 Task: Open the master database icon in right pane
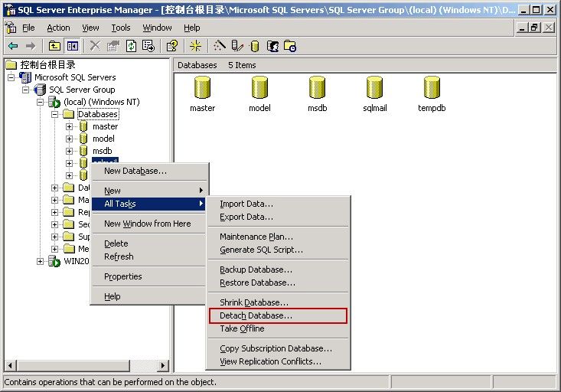[202, 87]
